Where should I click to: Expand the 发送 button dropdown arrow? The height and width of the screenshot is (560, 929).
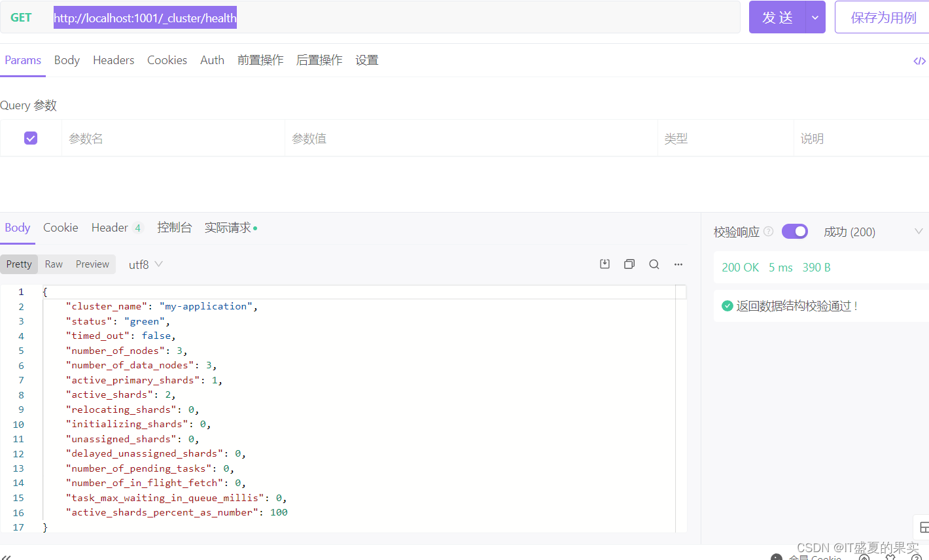[x=815, y=18]
